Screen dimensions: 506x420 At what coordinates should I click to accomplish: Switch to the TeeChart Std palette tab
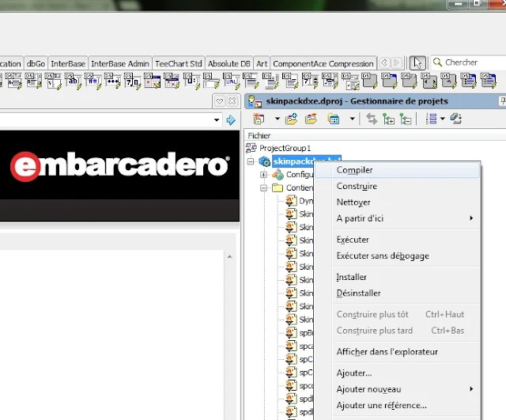pos(179,63)
